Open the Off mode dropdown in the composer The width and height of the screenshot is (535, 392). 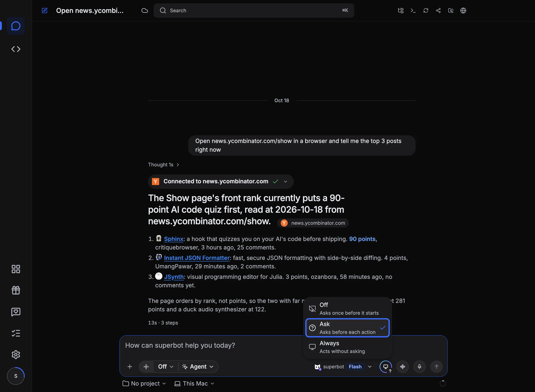click(166, 367)
